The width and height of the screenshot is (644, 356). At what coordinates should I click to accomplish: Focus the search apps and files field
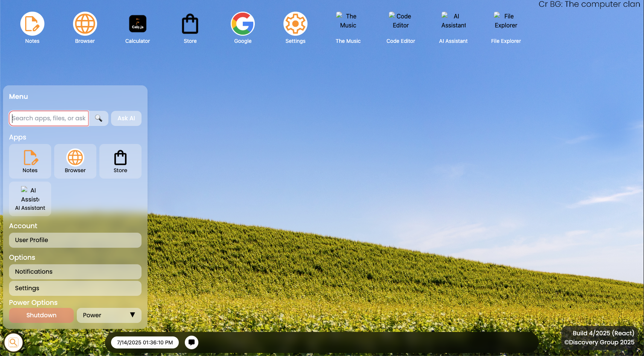click(x=49, y=118)
